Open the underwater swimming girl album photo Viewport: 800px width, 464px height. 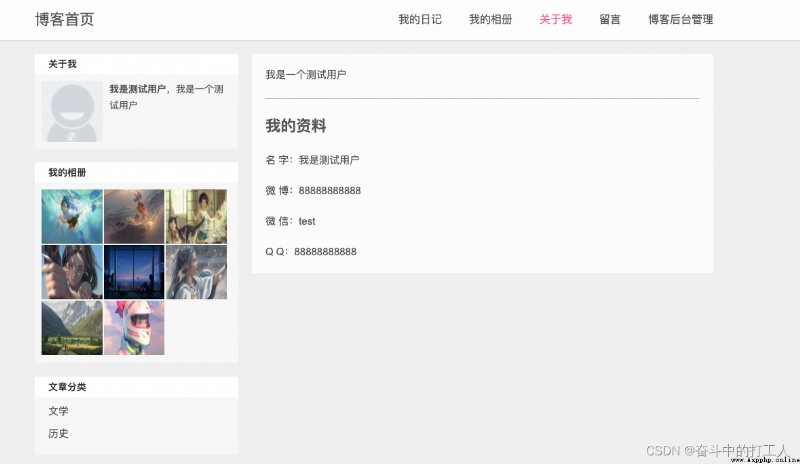[72, 216]
